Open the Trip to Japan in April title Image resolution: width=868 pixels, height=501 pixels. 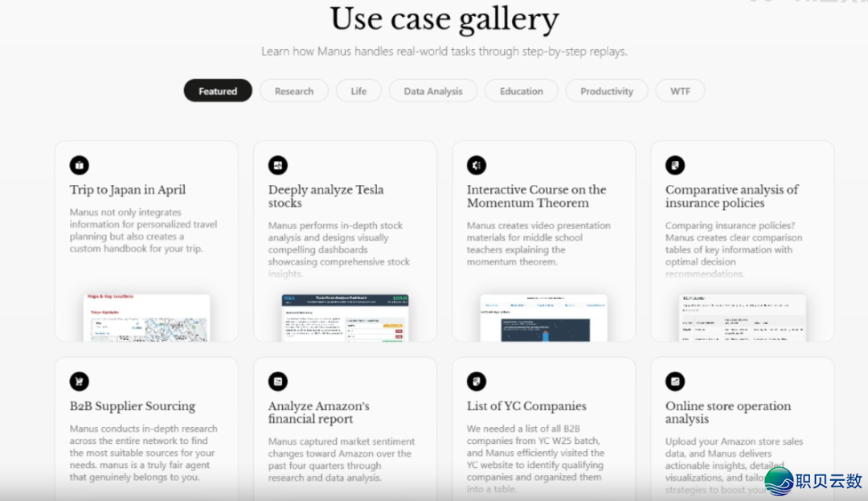coord(128,190)
